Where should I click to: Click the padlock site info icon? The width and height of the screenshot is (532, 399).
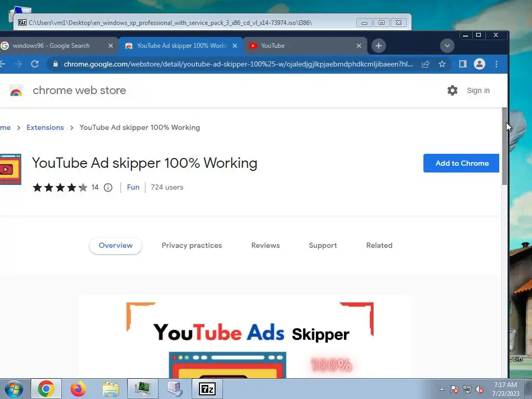tap(56, 64)
